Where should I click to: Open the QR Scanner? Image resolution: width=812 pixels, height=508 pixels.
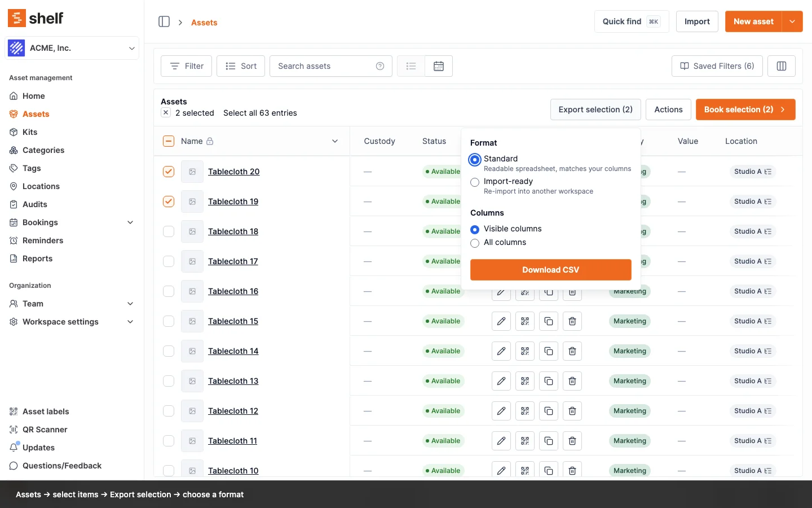(45, 430)
